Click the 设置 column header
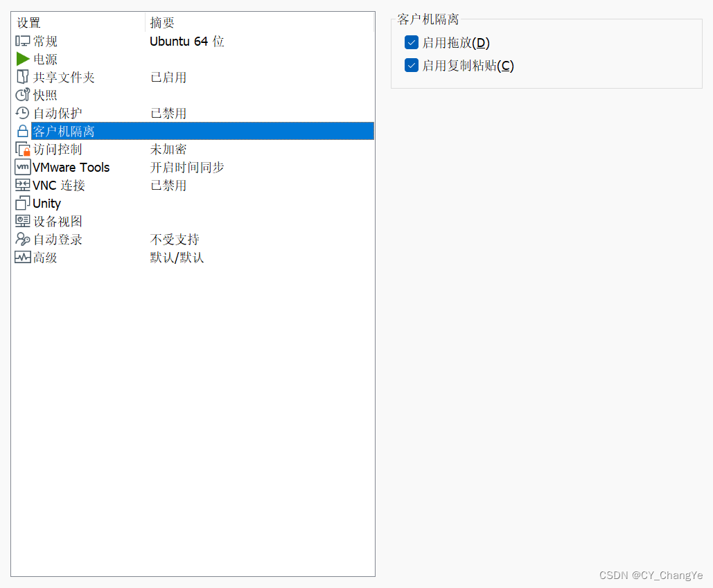This screenshot has height=588, width=713. click(x=78, y=23)
